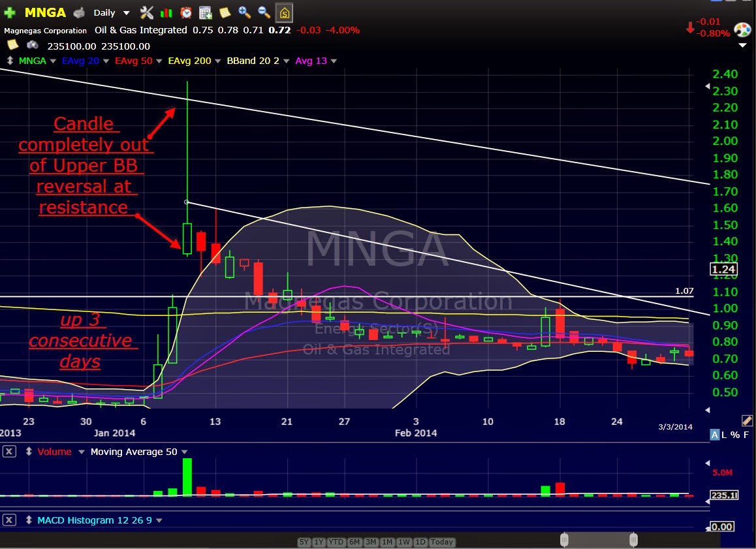Close the Volume pane with X
756x549 pixels.
point(9,452)
